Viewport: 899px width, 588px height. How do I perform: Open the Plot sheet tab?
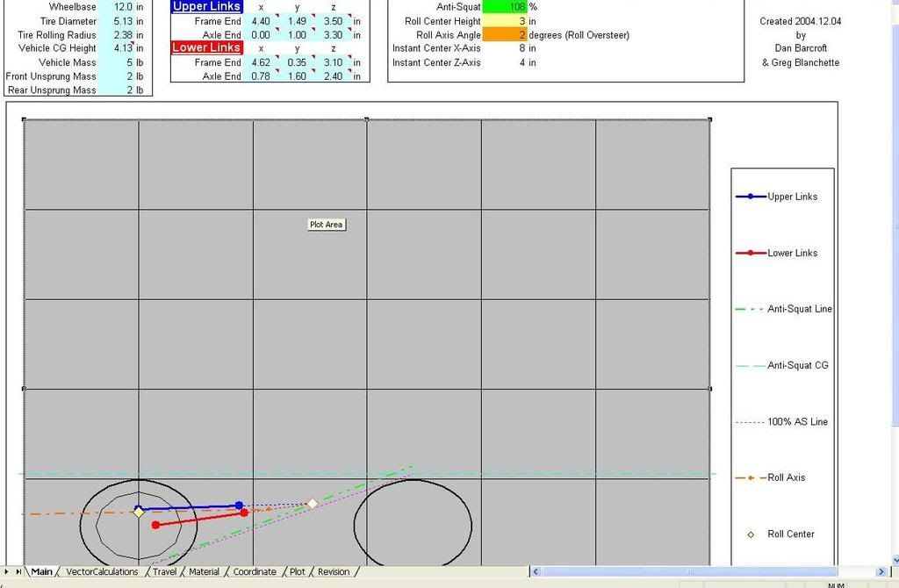coord(298,572)
